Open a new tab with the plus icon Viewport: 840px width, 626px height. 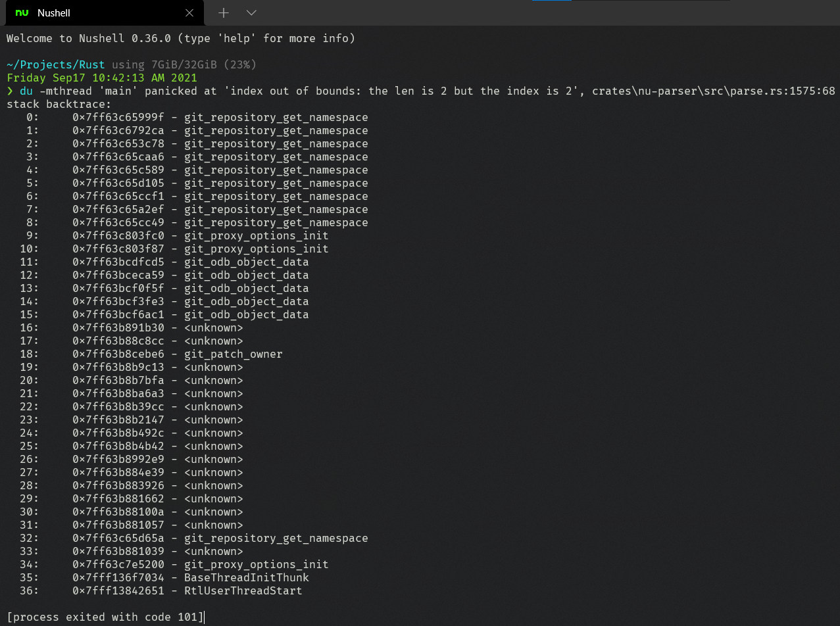pyautogui.click(x=224, y=12)
